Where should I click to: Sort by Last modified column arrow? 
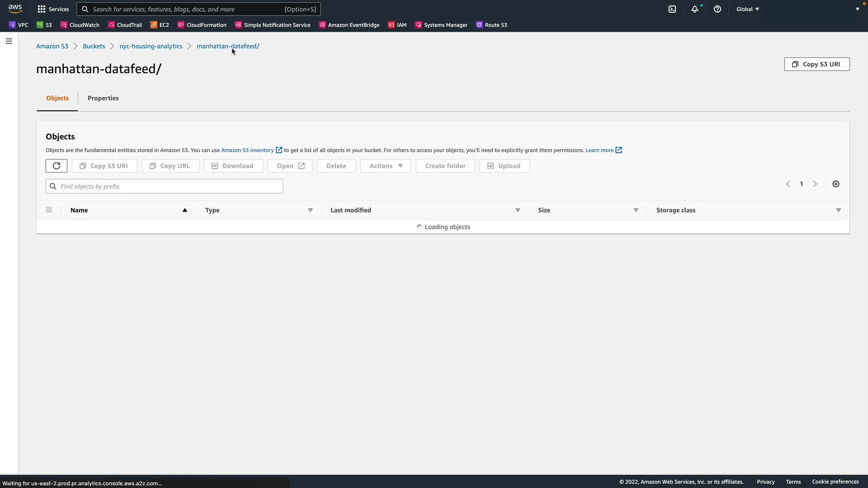click(518, 210)
